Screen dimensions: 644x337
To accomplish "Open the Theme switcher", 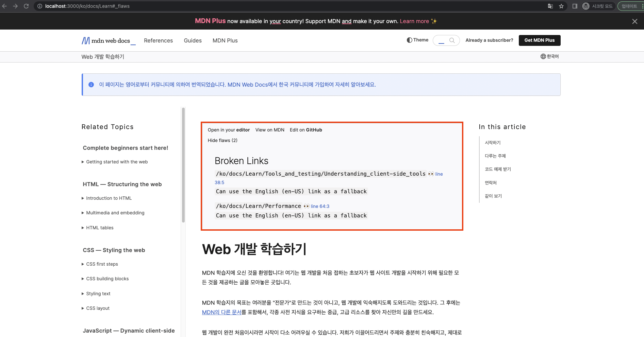I will point(417,40).
